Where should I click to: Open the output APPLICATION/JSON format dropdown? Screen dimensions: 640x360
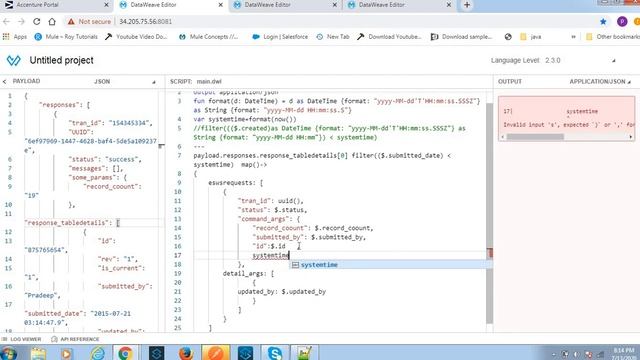[x=600, y=82]
